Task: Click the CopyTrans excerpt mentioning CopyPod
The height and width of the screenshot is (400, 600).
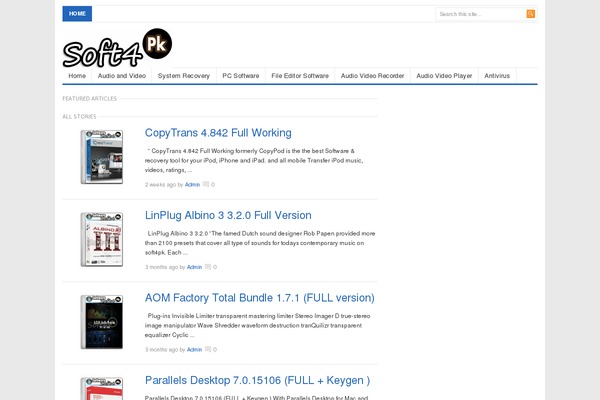Action: point(254,160)
